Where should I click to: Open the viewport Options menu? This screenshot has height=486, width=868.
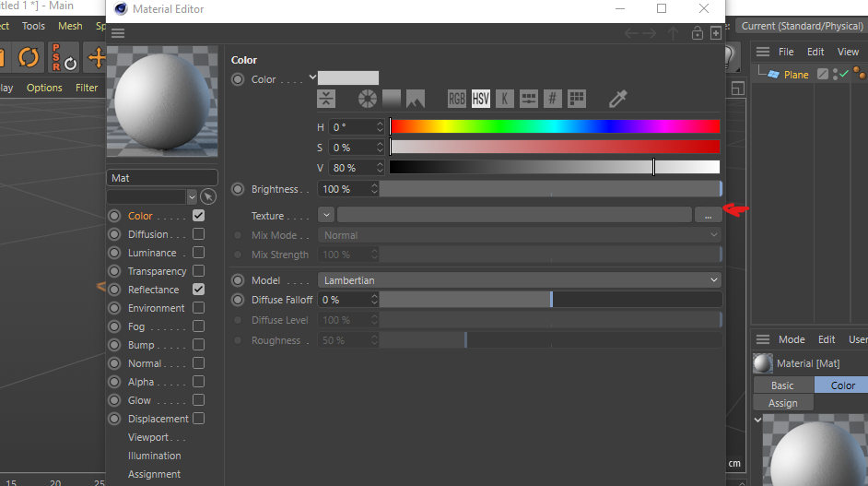(x=44, y=88)
